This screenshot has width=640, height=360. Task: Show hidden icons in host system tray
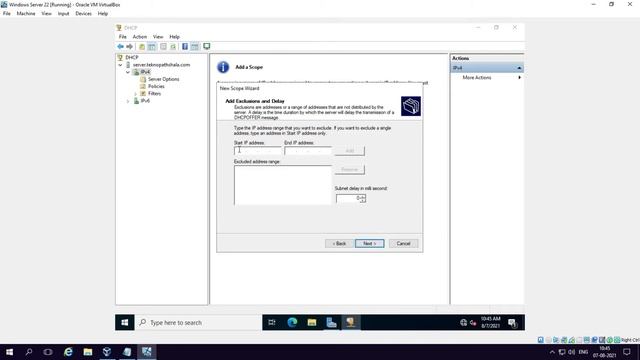point(552,352)
